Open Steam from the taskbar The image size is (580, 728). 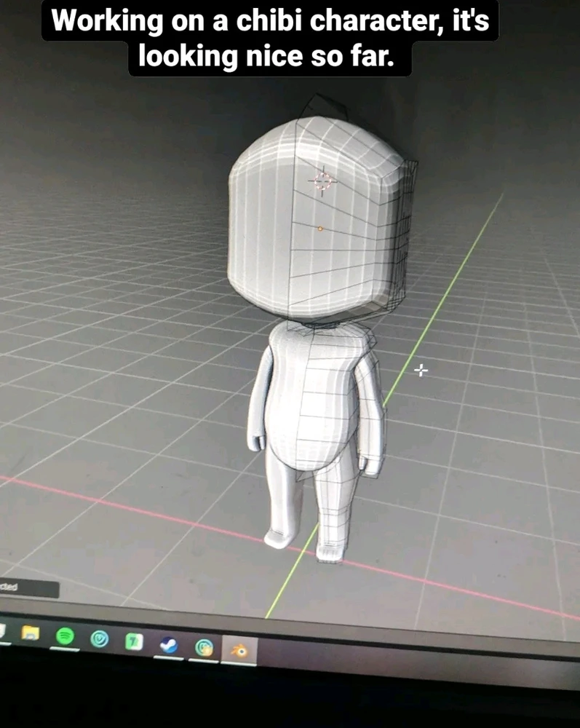click(x=169, y=644)
